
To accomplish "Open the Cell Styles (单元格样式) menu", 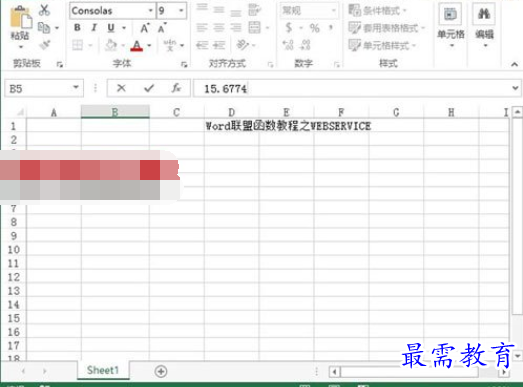I will pyautogui.click(x=382, y=45).
